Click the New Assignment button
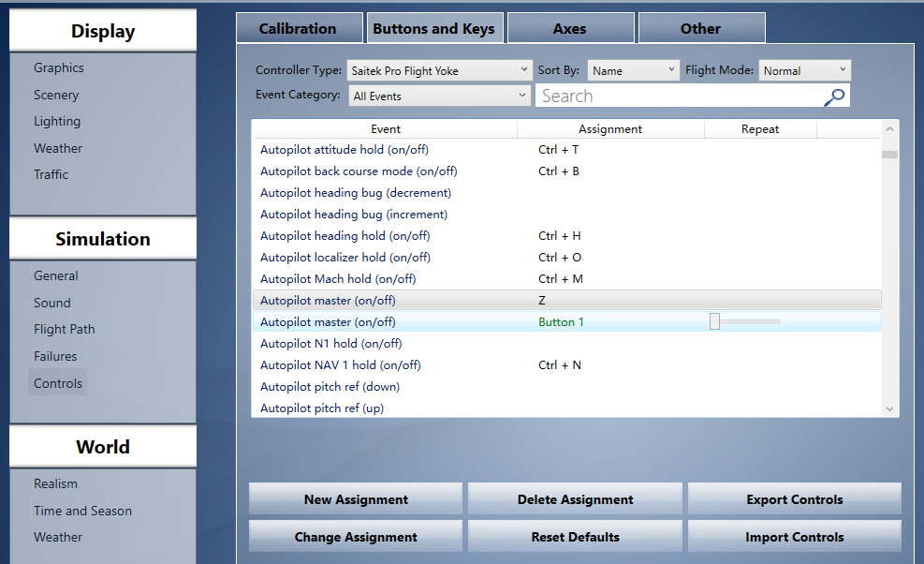924x564 pixels. [356, 499]
